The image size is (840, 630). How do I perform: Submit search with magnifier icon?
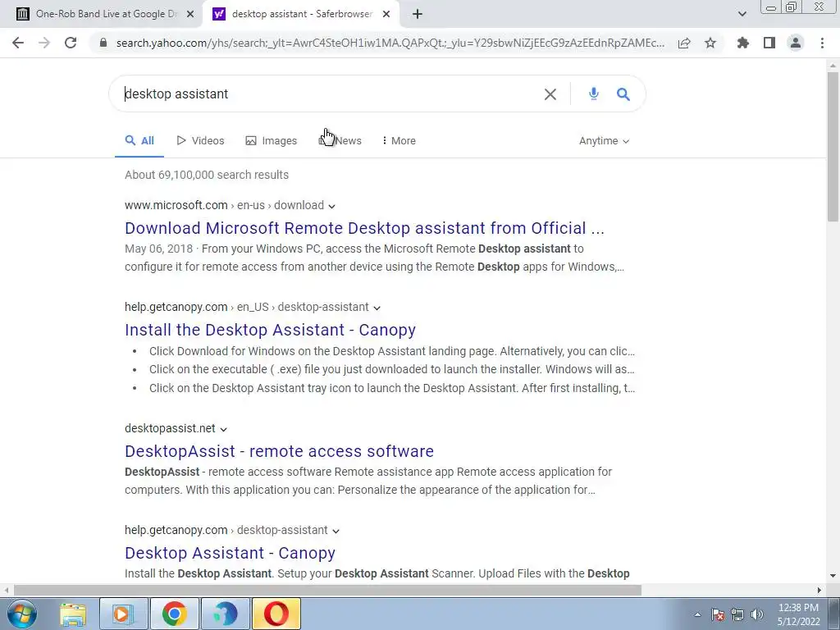(x=623, y=94)
